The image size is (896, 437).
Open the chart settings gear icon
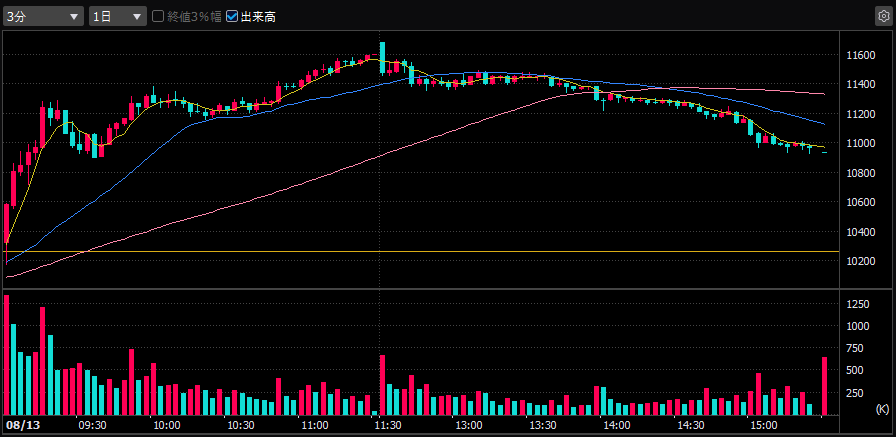883,16
